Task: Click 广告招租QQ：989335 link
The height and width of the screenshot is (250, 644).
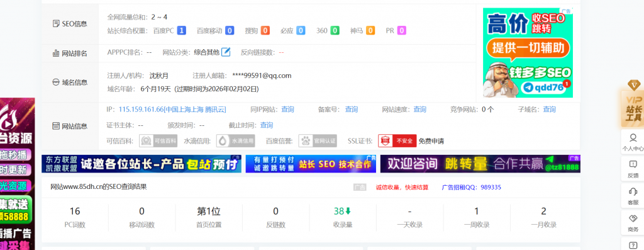Action: [x=471, y=188]
